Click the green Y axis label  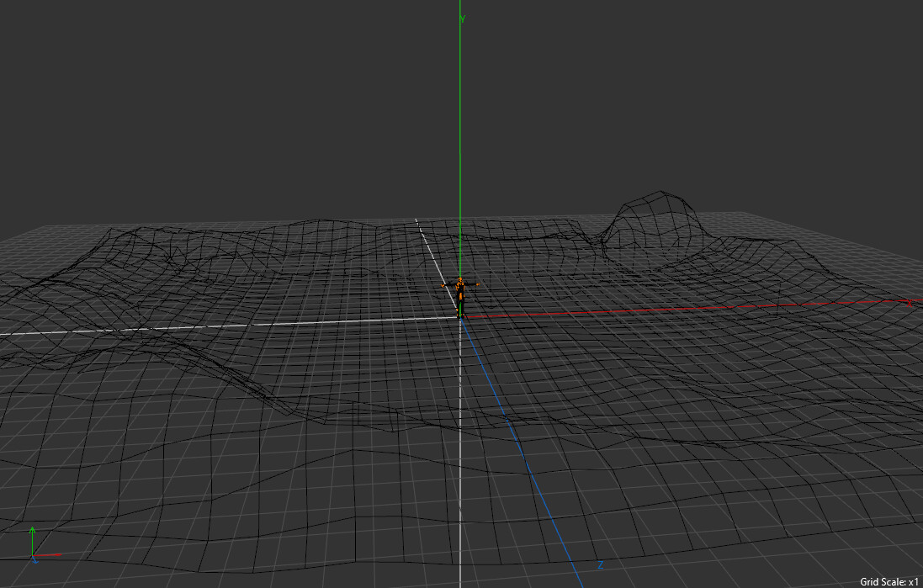[463, 19]
